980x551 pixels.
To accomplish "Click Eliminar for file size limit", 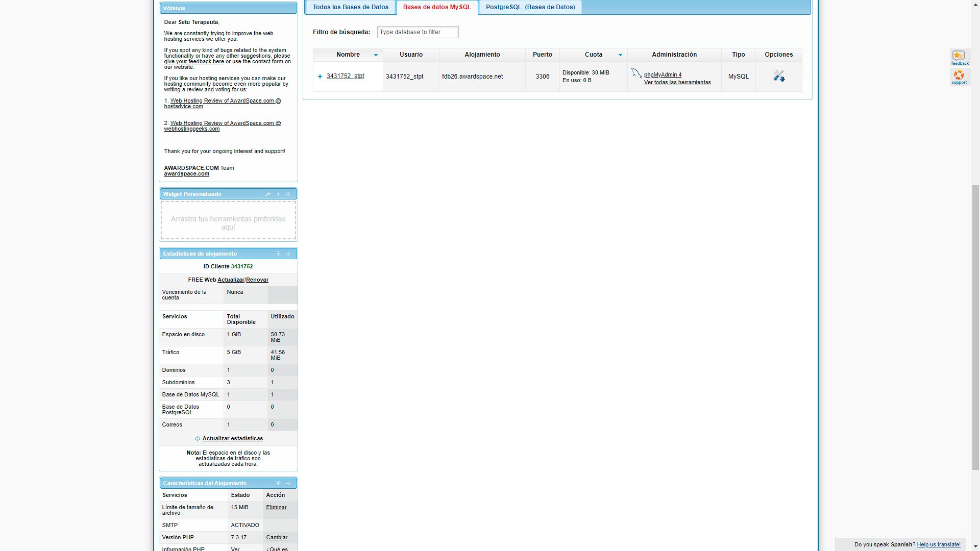I will (276, 507).
